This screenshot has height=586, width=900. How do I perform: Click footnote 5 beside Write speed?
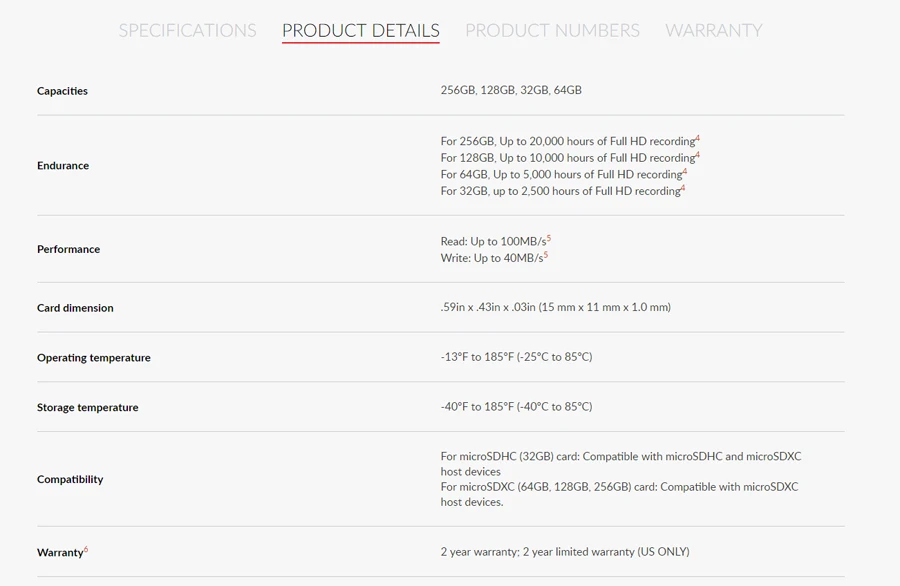(546, 255)
